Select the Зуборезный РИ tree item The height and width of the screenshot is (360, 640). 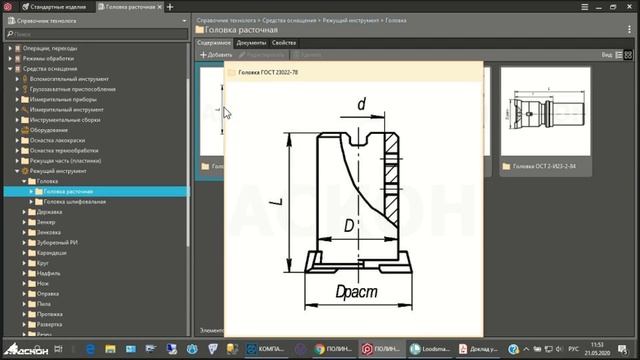tap(57, 242)
